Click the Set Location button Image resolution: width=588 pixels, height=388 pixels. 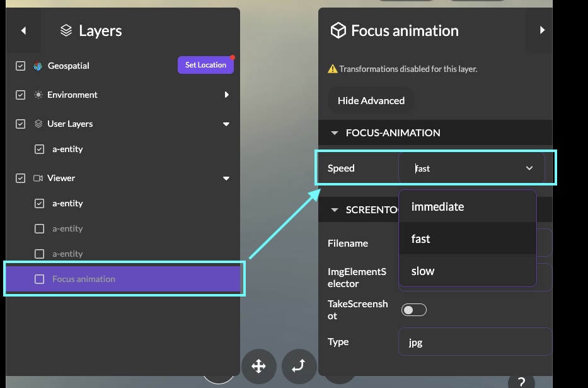coord(205,65)
